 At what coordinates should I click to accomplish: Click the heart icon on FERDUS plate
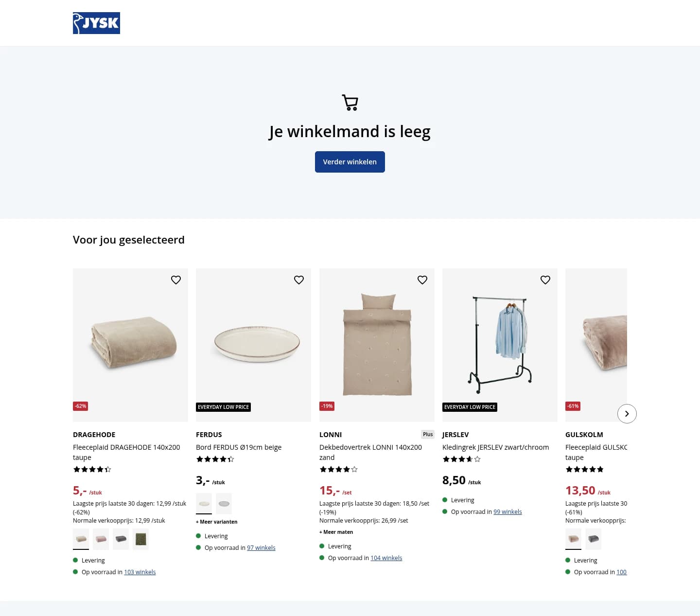click(298, 280)
